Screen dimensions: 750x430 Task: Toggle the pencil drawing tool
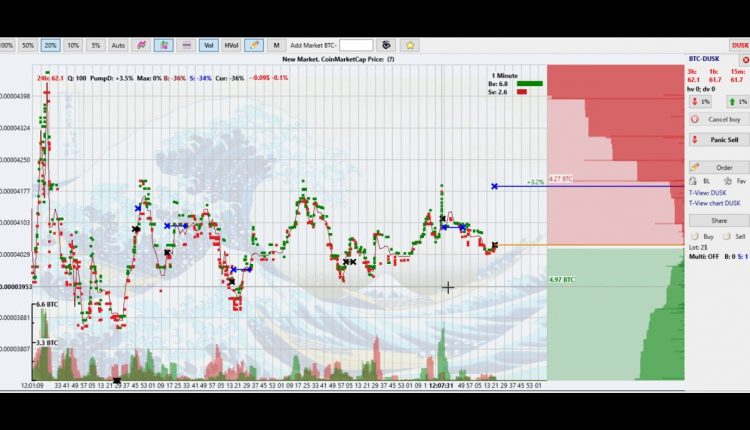point(254,45)
